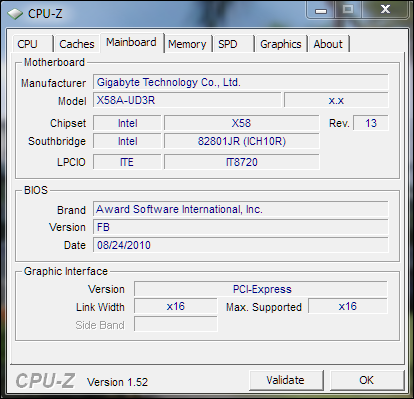
Task: Open the SPD tab
Action: tap(233, 44)
